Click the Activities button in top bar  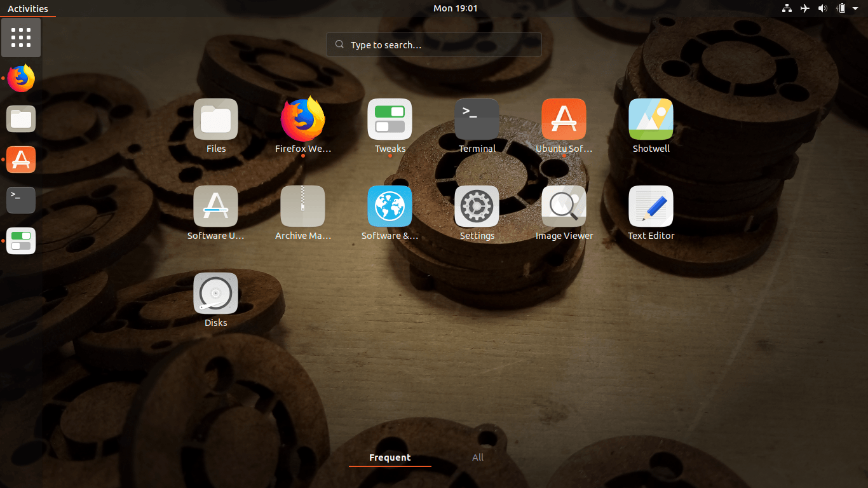click(27, 8)
